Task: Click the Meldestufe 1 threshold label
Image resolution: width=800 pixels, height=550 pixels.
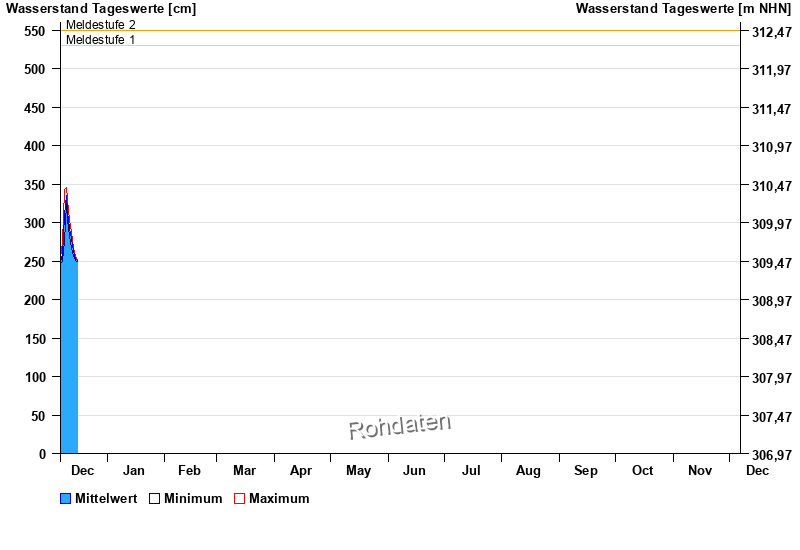Action: pos(101,40)
